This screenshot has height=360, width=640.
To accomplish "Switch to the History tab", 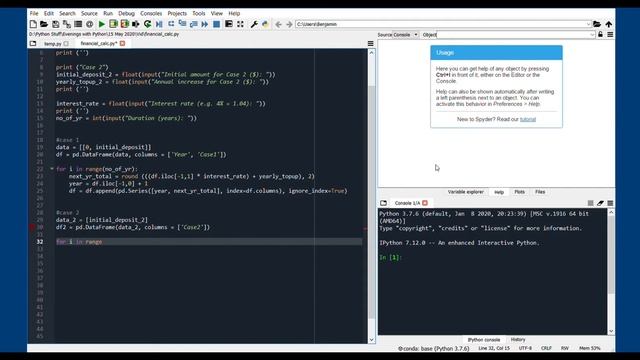I will [x=518, y=340].
